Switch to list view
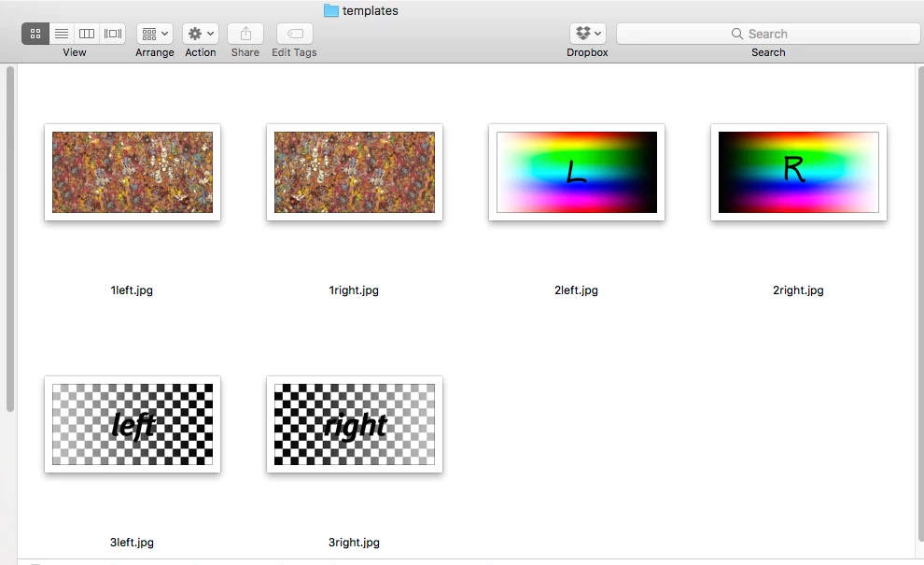Screen dimensions: 924x565 click(62, 34)
